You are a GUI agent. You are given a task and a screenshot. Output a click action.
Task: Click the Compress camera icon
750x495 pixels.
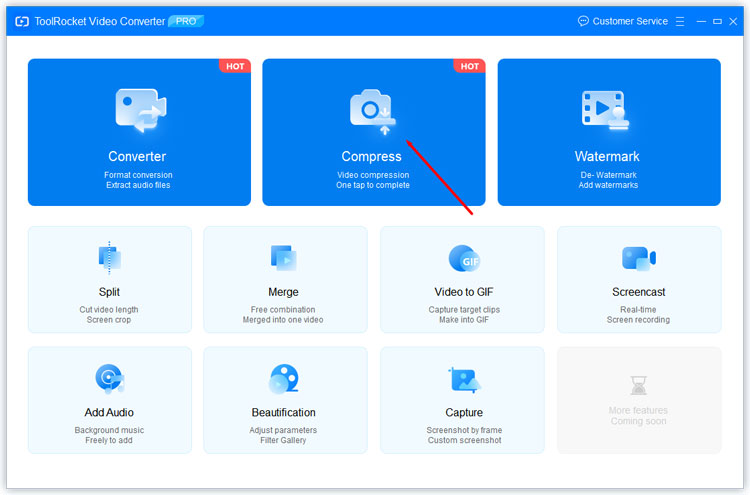tap(373, 112)
